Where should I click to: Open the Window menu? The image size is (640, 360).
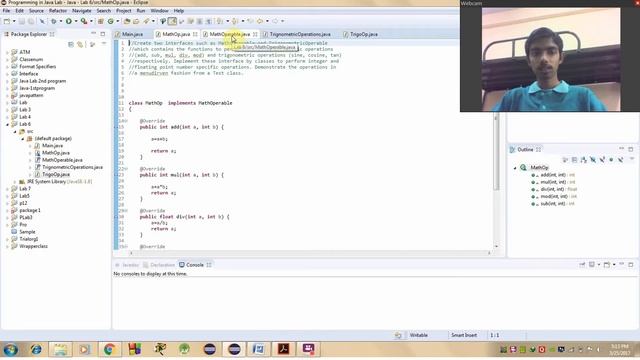159,11
